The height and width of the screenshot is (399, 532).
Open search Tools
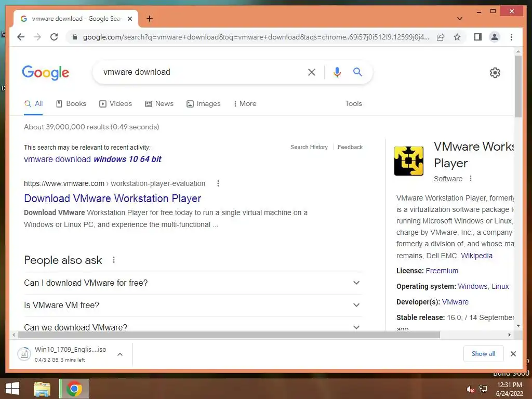[x=353, y=103]
